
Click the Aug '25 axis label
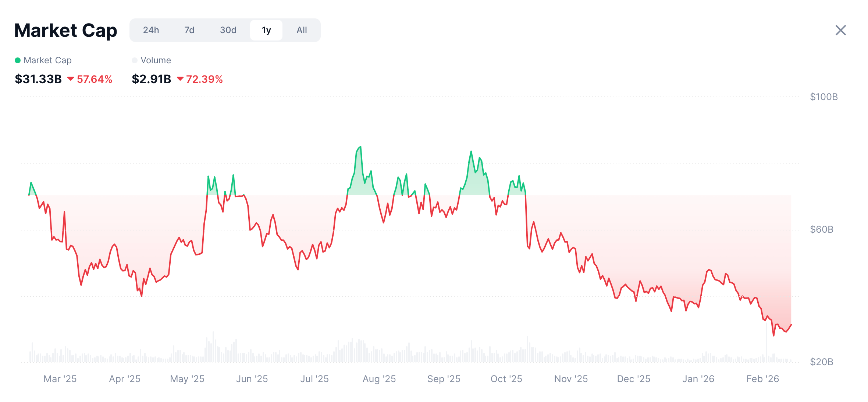click(x=379, y=379)
